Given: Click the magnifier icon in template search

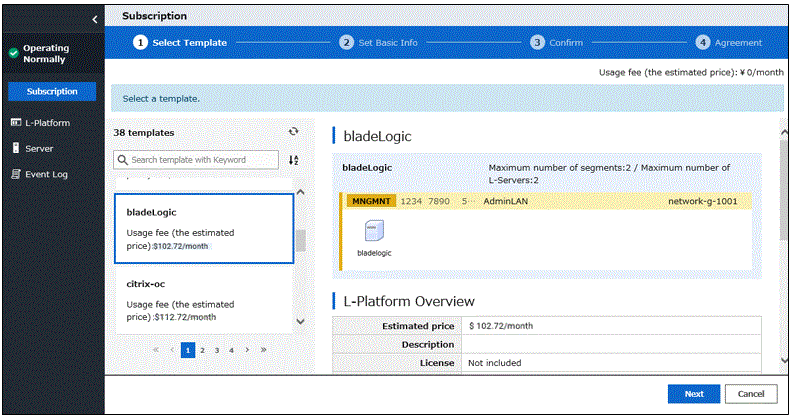Looking at the screenshot, I should click(x=122, y=160).
